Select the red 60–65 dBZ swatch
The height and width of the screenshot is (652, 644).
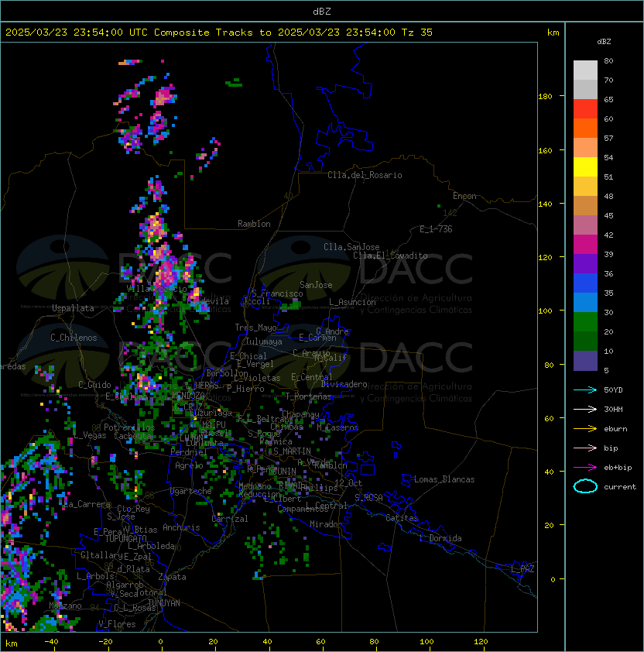click(x=585, y=108)
